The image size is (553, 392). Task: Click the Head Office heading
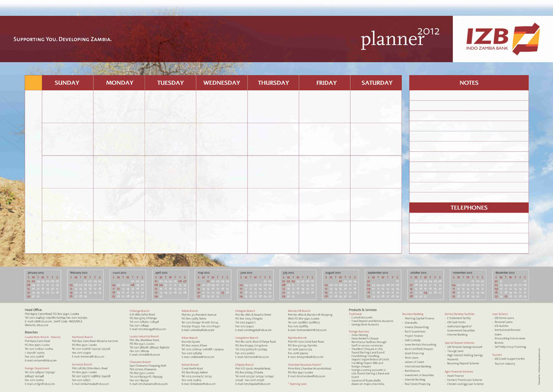tap(34, 310)
